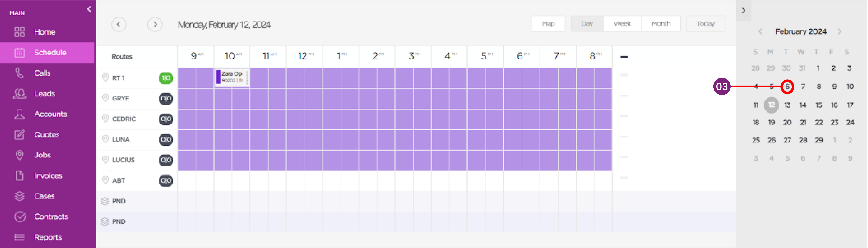868x248 pixels.
Task: Toggle the 0|0 badge on the GRYF route
Action: 166,98
